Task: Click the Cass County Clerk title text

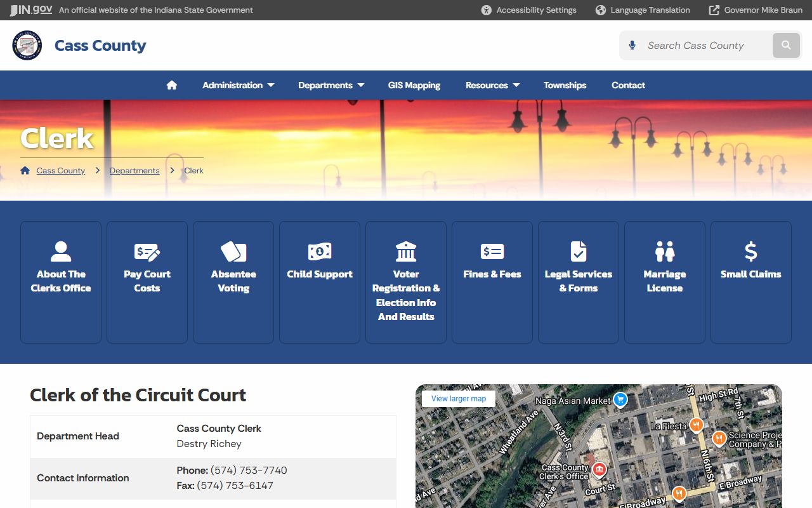Action: (x=219, y=429)
